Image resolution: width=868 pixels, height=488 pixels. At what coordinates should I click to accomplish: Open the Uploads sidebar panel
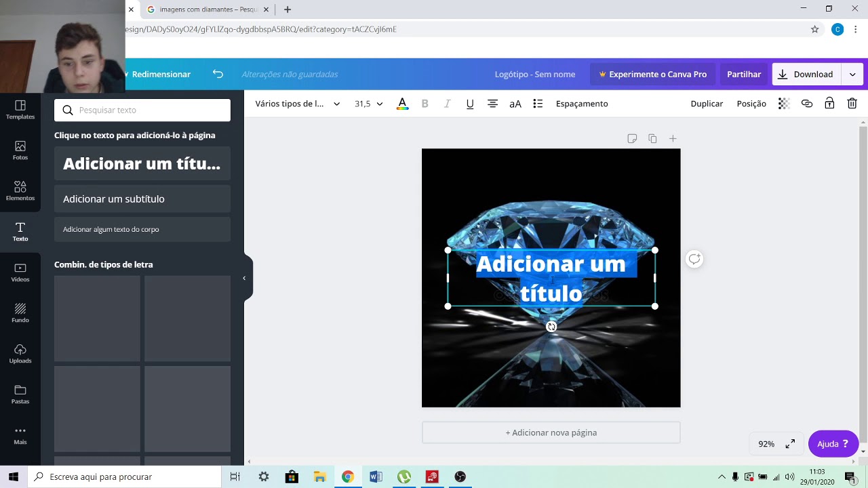tap(20, 354)
